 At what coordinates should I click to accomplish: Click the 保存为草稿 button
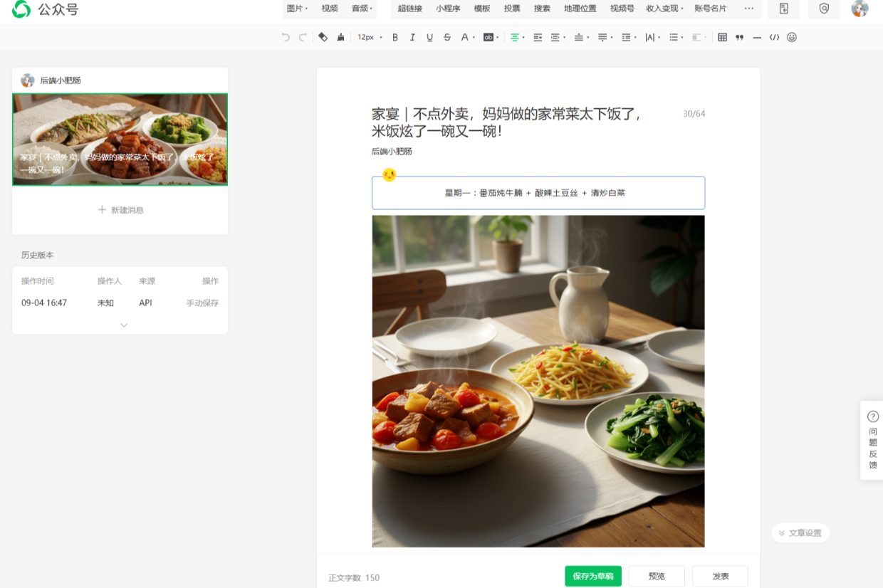593,576
